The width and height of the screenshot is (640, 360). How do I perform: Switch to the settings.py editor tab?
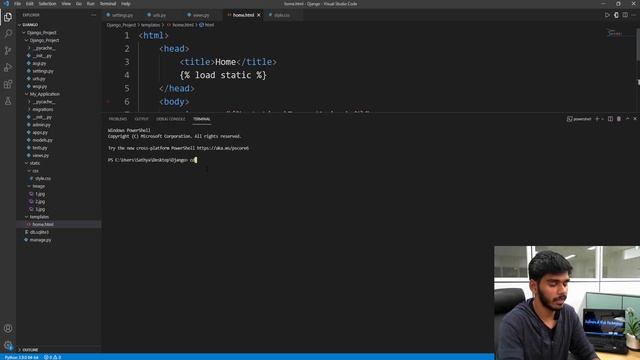tap(122, 15)
